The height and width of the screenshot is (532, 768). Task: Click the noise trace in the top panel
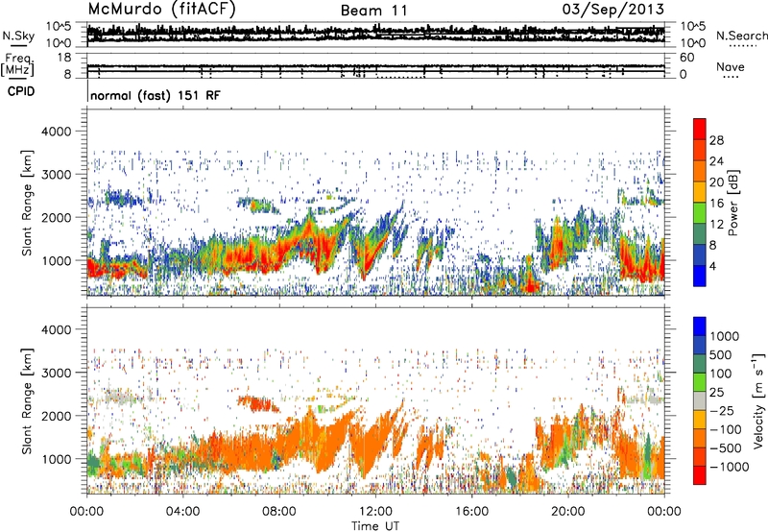pyautogui.click(x=375, y=33)
